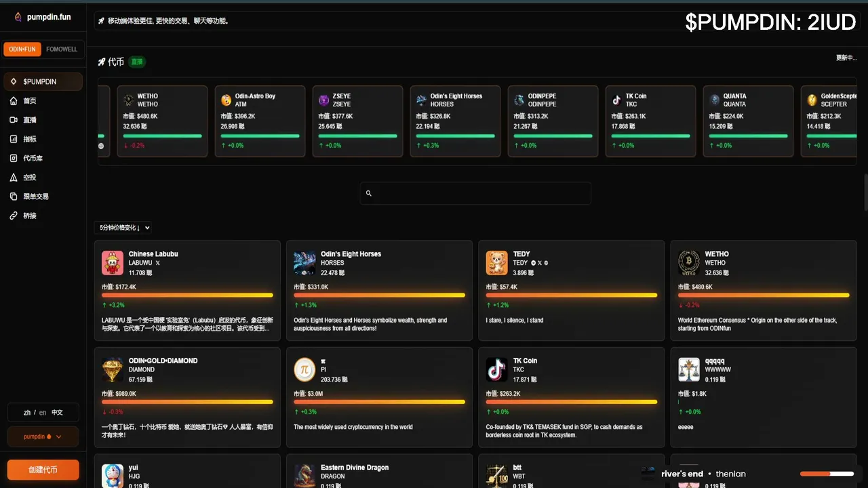This screenshot has height=488, width=868.
Task: Switch platform toggle to ODIN•FUN
Action: point(22,49)
